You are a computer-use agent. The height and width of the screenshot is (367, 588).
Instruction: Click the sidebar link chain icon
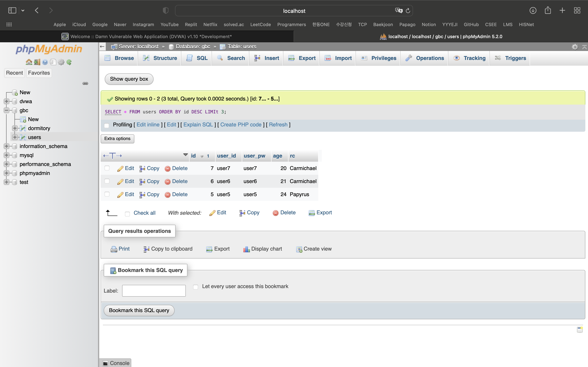point(85,84)
